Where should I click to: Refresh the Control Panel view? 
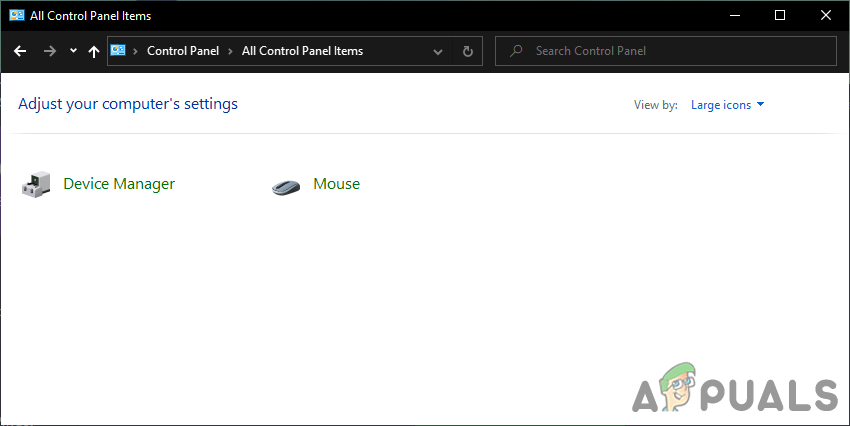click(x=467, y=51)
